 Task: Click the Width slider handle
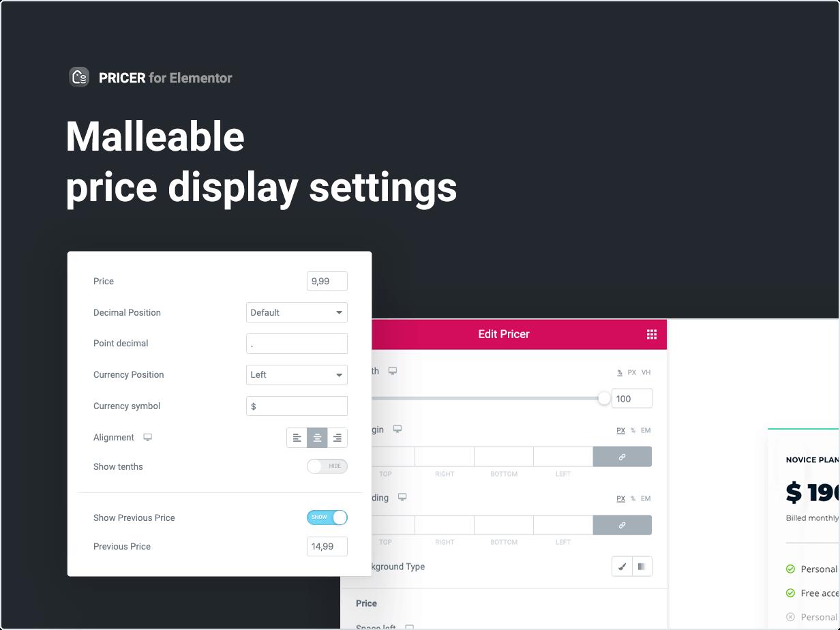[604, 399]
